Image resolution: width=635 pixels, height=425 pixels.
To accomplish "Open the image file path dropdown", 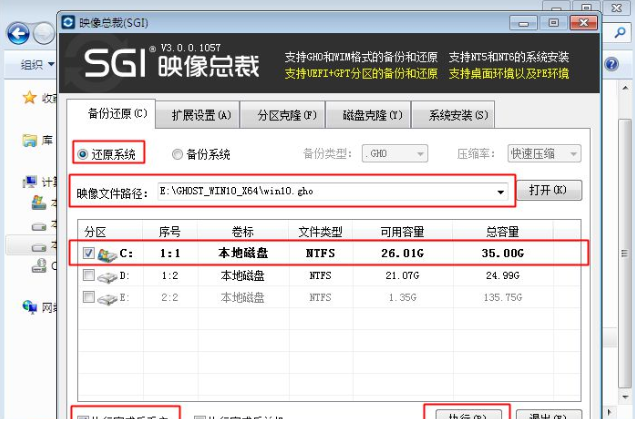I will coord(501,191).
